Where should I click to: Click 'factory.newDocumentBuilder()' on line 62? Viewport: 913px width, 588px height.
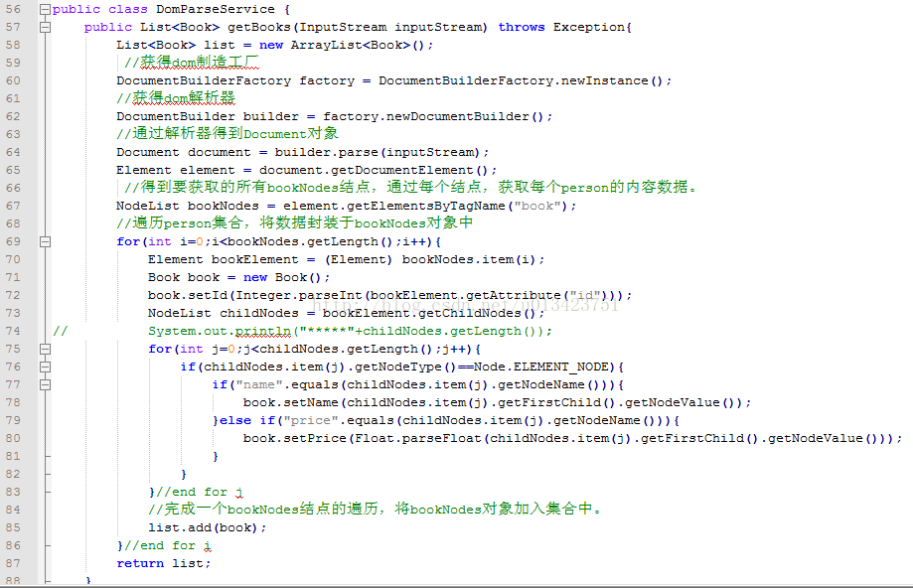434,116
